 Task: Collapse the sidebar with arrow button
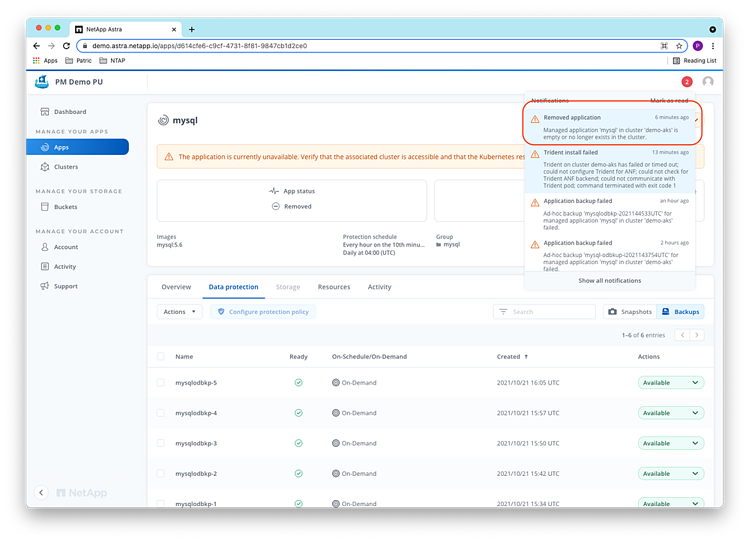point(41,492)
